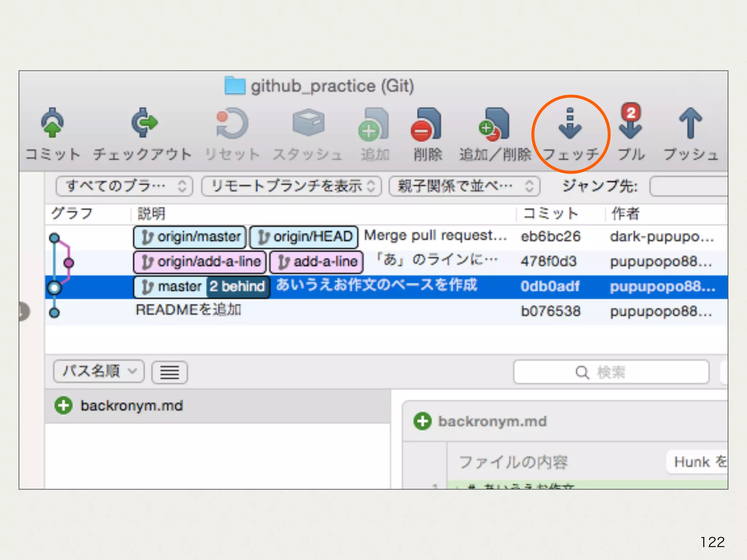
Task: Select the Merge pull request commit row
Action: pos(435,236)
